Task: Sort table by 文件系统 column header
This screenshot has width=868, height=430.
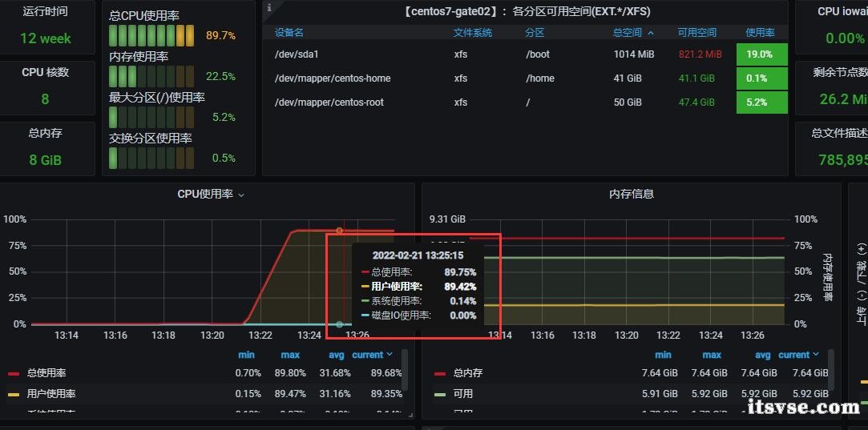Action: tap(473, 33)
